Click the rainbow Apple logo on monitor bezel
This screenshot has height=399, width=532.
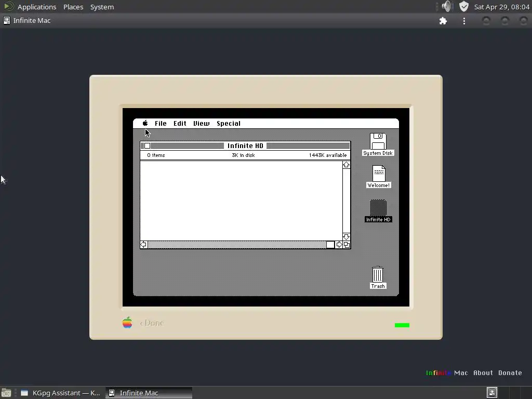[127, 322]
